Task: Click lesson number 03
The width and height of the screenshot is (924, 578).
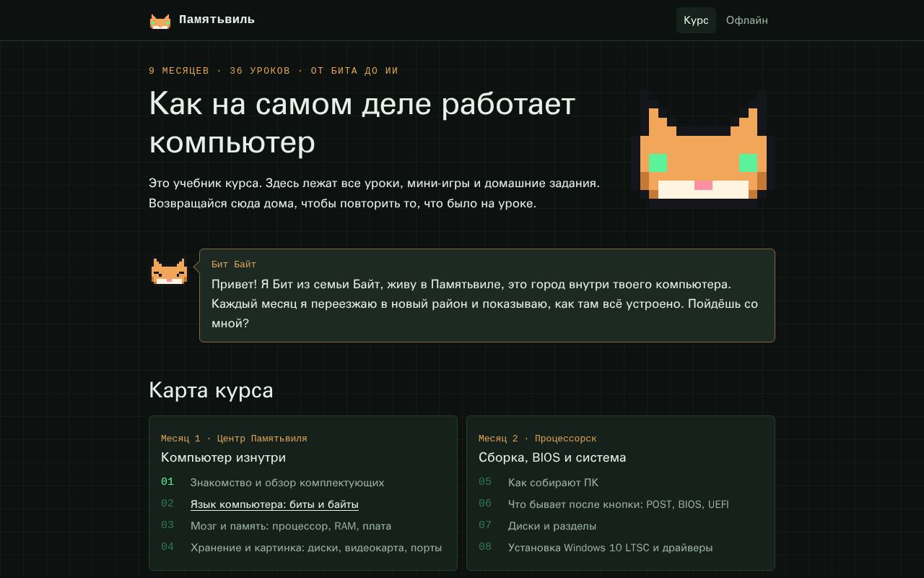Action: pyautogui.click(x=167, y=525)
